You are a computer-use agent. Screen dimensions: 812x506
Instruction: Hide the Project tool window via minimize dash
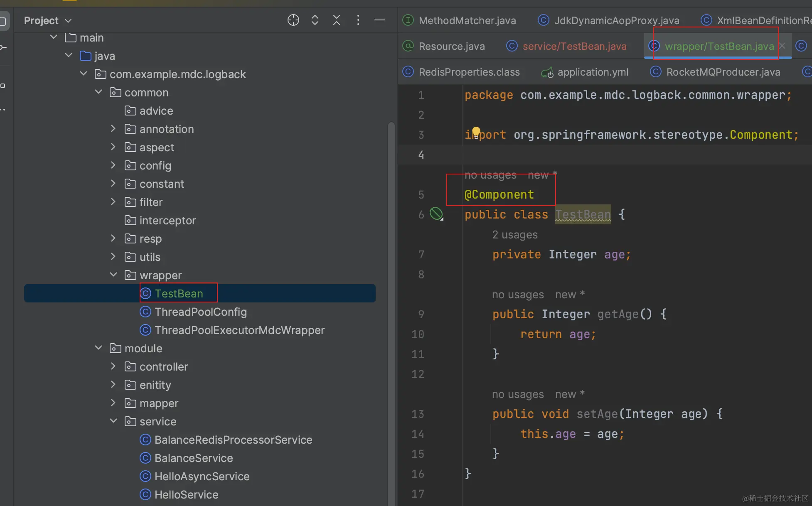(x=380, y=20)
